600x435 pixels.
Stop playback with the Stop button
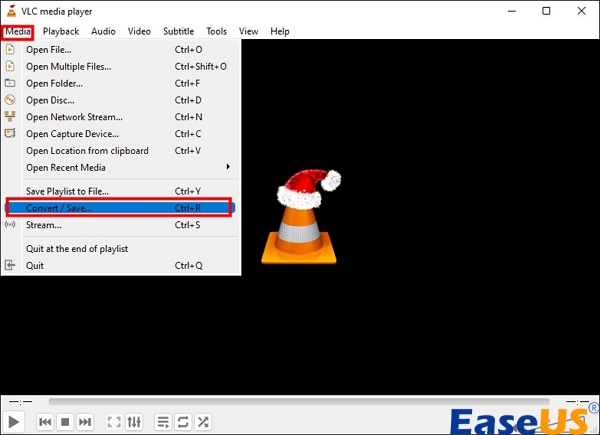pyautogui.click(x=65, y=422)
